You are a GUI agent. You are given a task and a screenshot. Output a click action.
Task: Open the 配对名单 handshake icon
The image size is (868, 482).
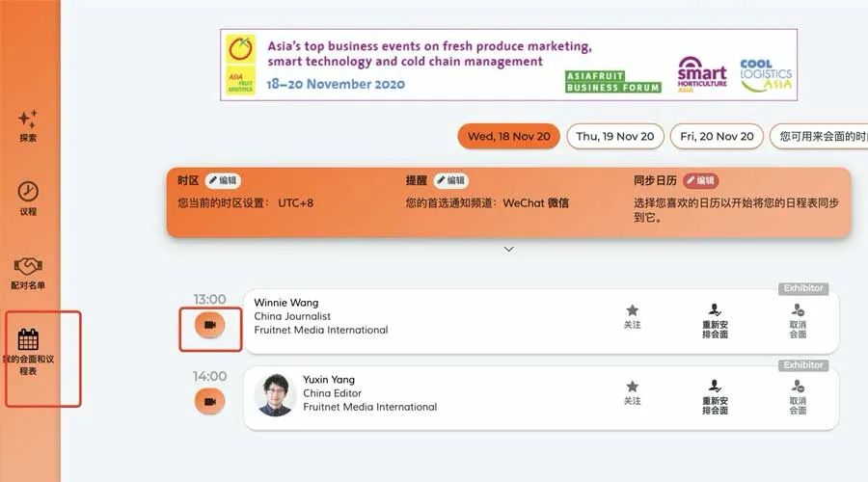tap(28, 266)
